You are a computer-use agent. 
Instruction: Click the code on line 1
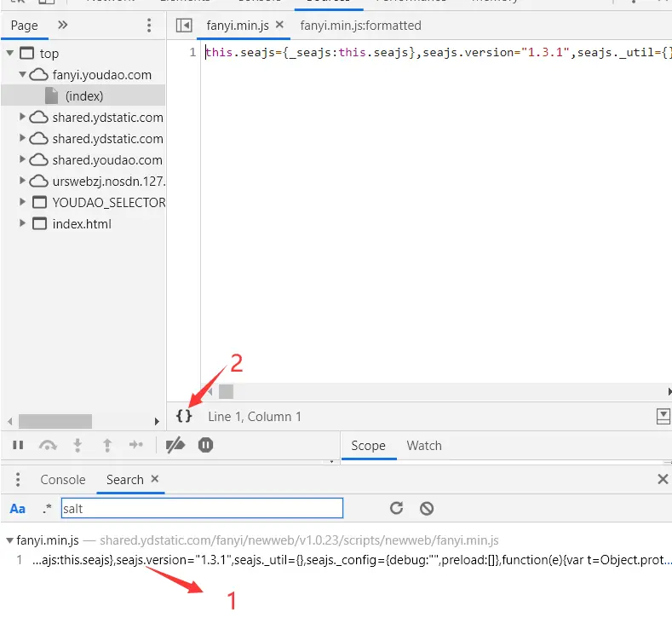click(x=439, y=52)
